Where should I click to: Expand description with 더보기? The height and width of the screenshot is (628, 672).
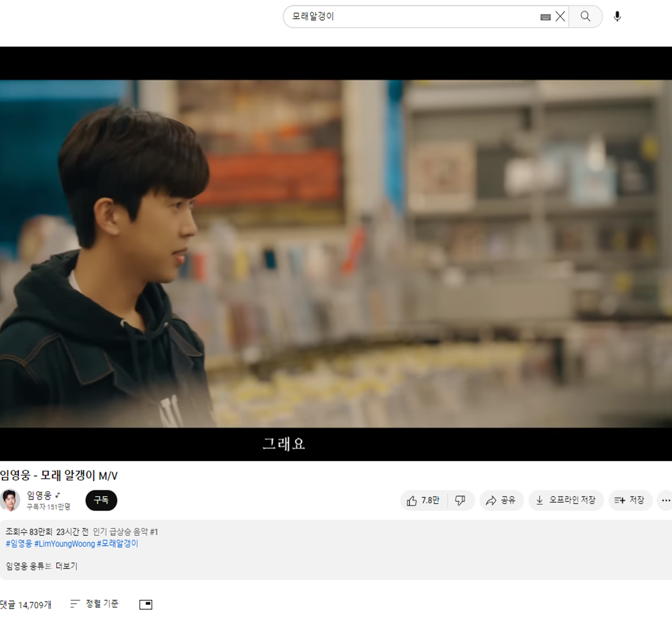(x=66, y=566)
